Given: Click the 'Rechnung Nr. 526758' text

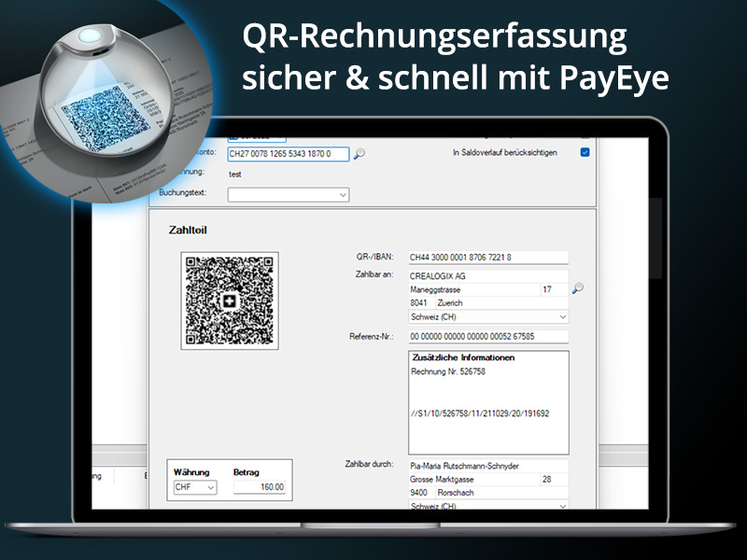Looking at the screenshot, I should 448,371.
